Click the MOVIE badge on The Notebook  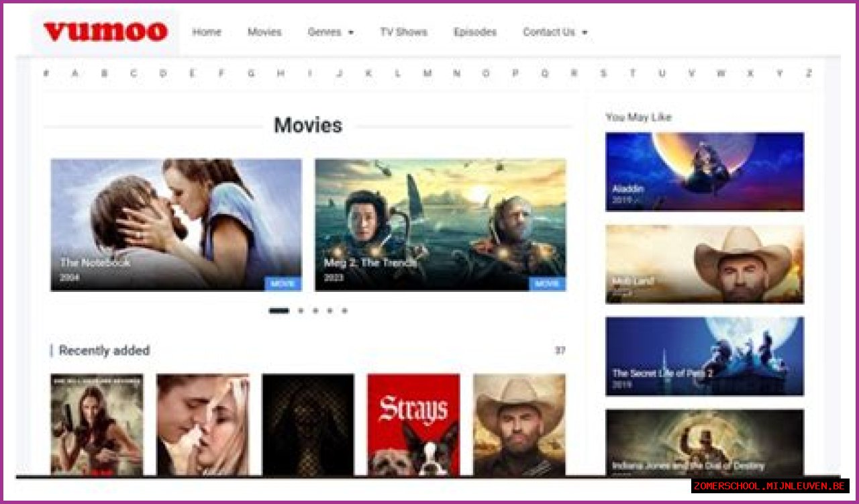coord(283,284)
